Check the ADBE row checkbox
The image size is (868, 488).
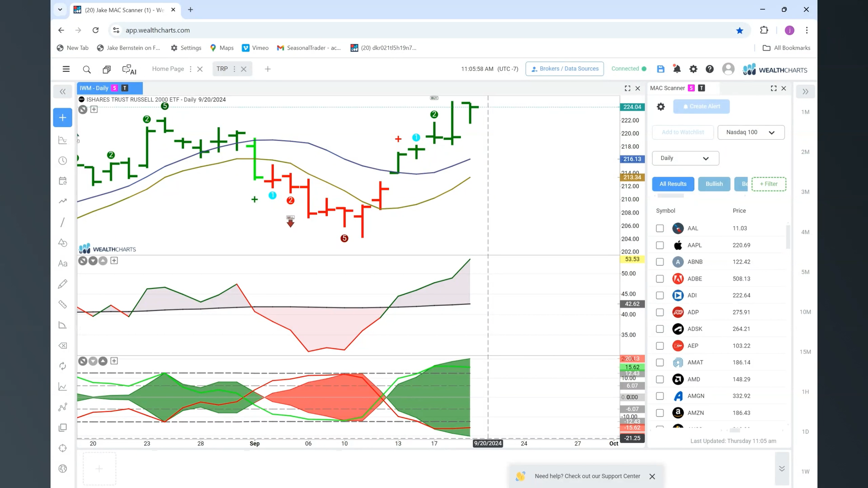660,279
